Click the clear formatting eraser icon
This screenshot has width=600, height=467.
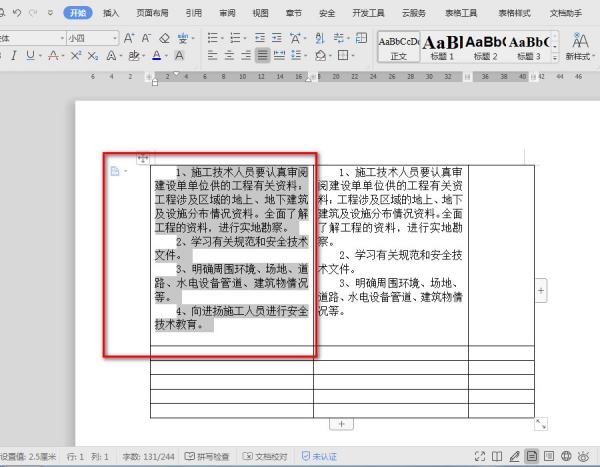pos(164,37)
